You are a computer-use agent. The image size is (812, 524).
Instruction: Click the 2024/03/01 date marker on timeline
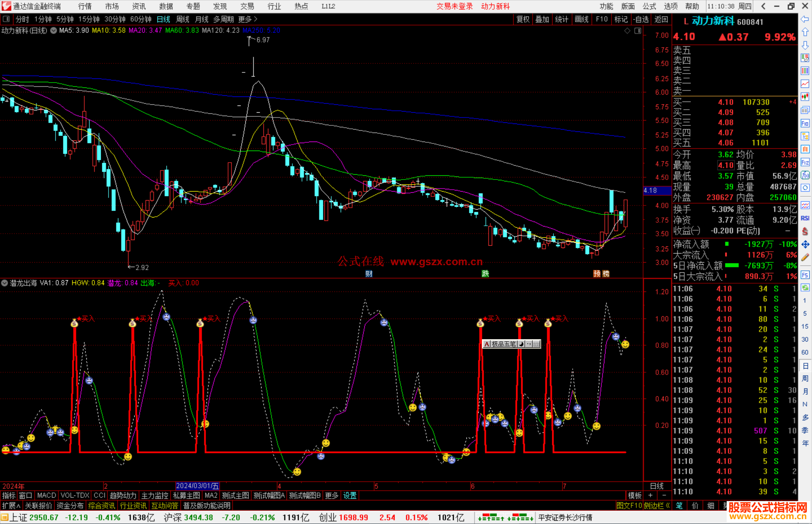[197, 486]
